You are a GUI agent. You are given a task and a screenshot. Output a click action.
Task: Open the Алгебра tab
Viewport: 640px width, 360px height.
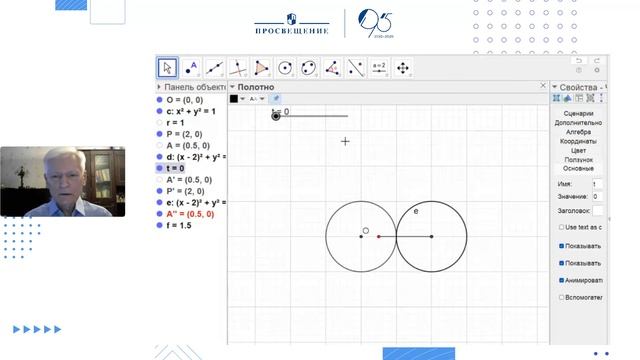click(x=578, y=132)
